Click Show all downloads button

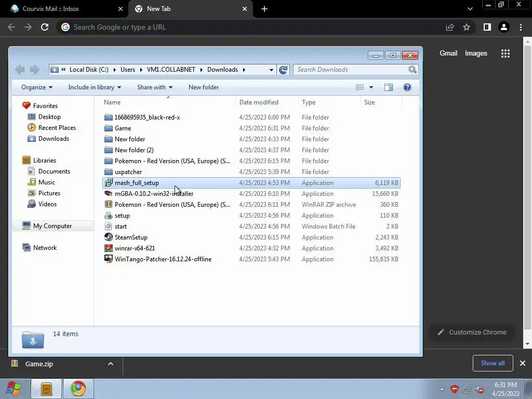(493, 363)
